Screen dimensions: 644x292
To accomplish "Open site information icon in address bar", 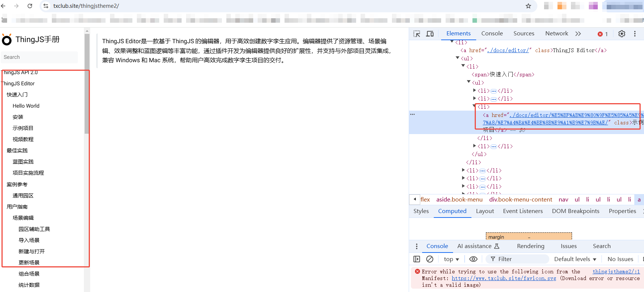I will (x=46, y=6).
